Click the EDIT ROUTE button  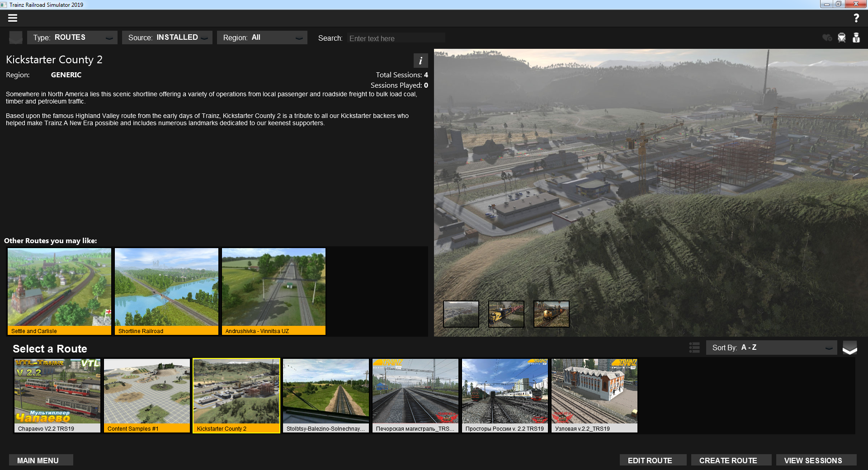[x=653, y=460]
